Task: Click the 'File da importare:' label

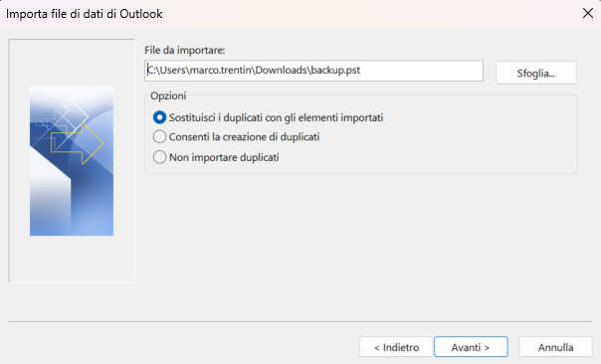Action: click(185, 50)
